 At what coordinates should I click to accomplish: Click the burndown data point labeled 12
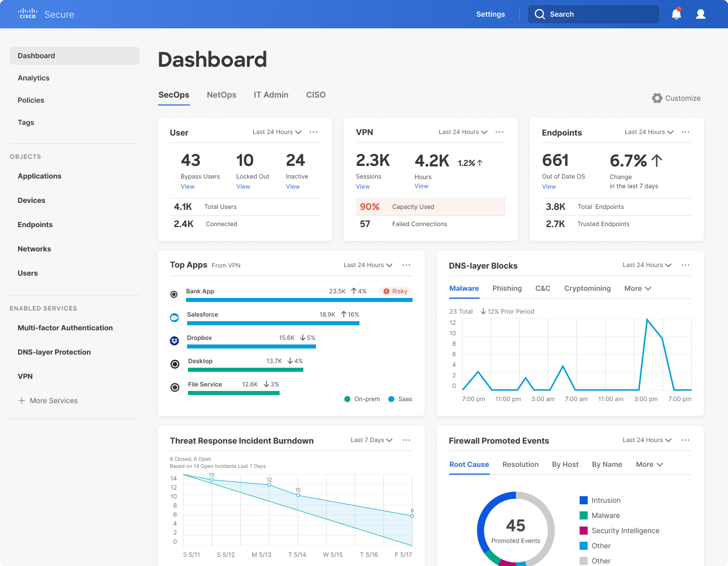(x=269, y=485)
